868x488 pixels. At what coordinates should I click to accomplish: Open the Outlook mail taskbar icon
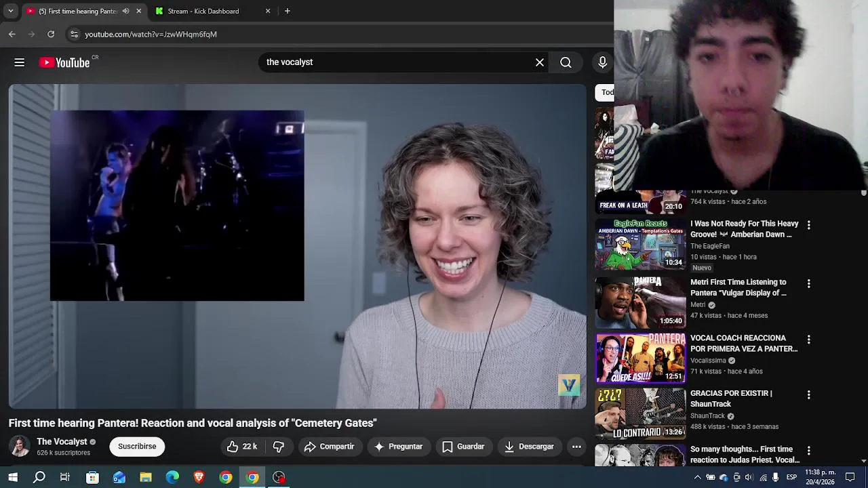119,477
